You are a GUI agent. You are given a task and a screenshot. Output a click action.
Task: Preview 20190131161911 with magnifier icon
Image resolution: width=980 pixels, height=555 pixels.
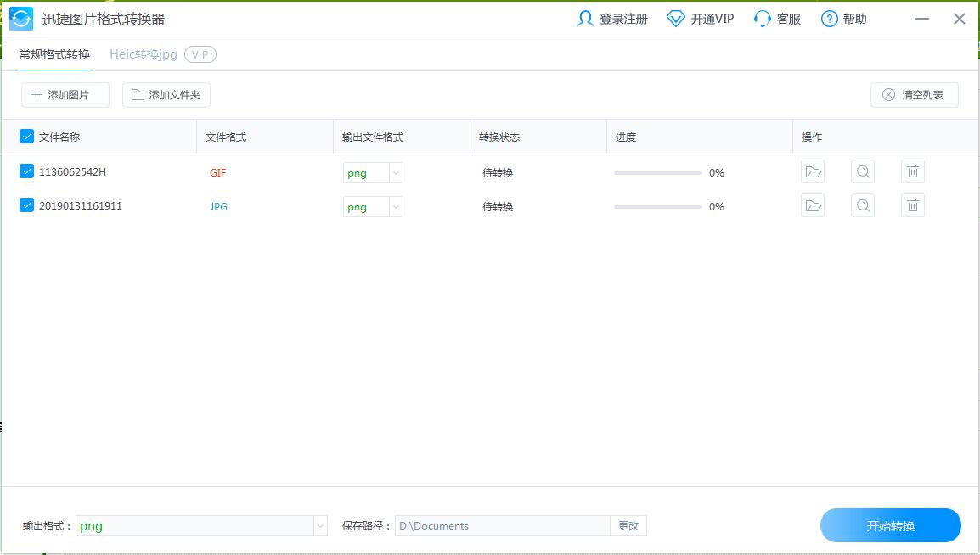click(x=863, y=205)
